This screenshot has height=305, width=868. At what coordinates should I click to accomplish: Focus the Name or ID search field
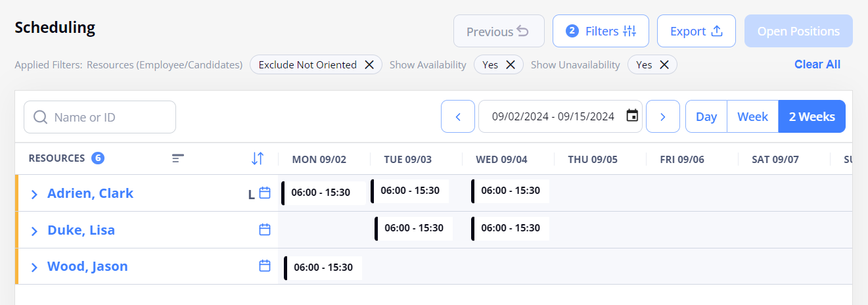click(x=100, y=117)
